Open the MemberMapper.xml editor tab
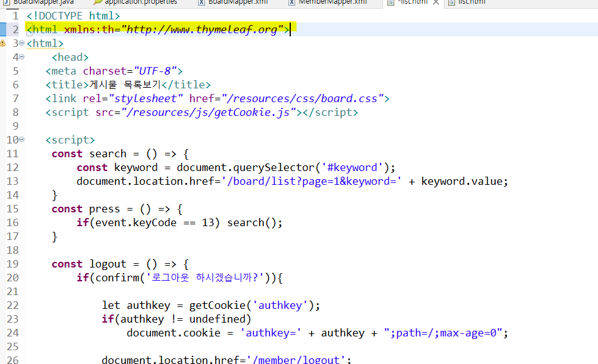The height and width of the screenshot is (364, 598). [328, 3]
